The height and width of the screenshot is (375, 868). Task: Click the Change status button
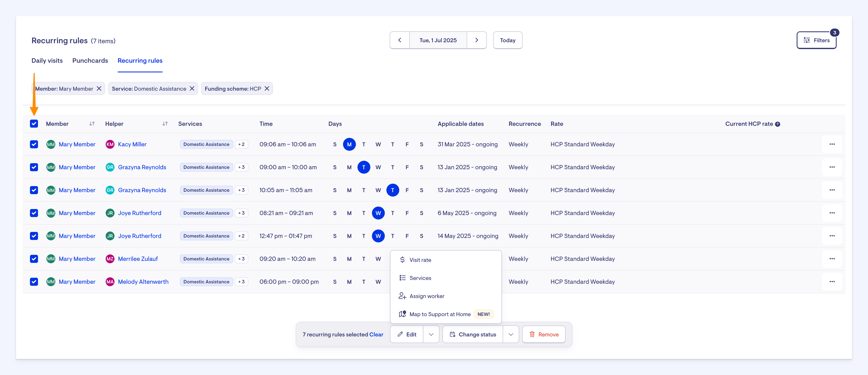[473, 334]
